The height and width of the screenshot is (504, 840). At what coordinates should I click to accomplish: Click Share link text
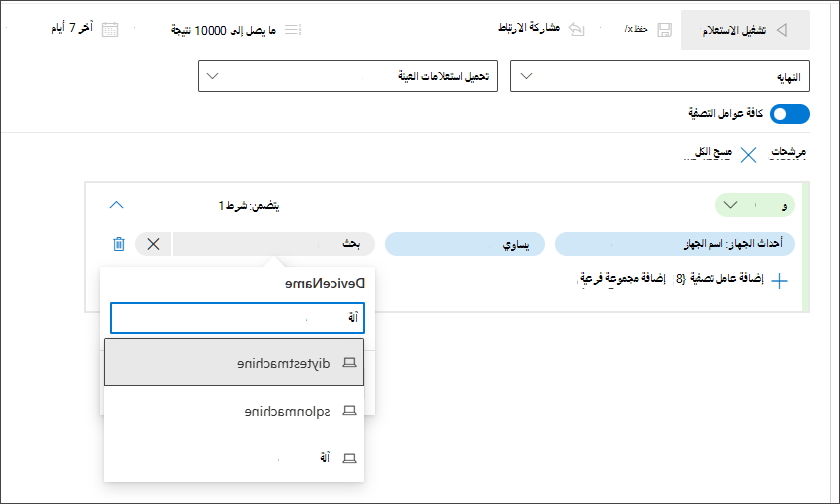(529, 28)
